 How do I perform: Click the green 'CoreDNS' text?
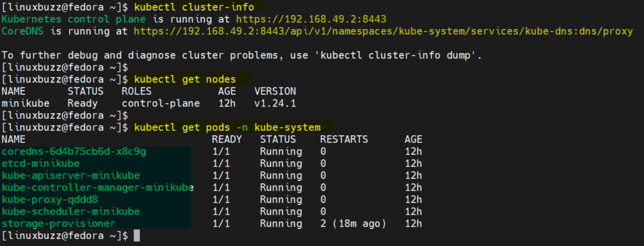pyautogui.click(x=23, y=31)
